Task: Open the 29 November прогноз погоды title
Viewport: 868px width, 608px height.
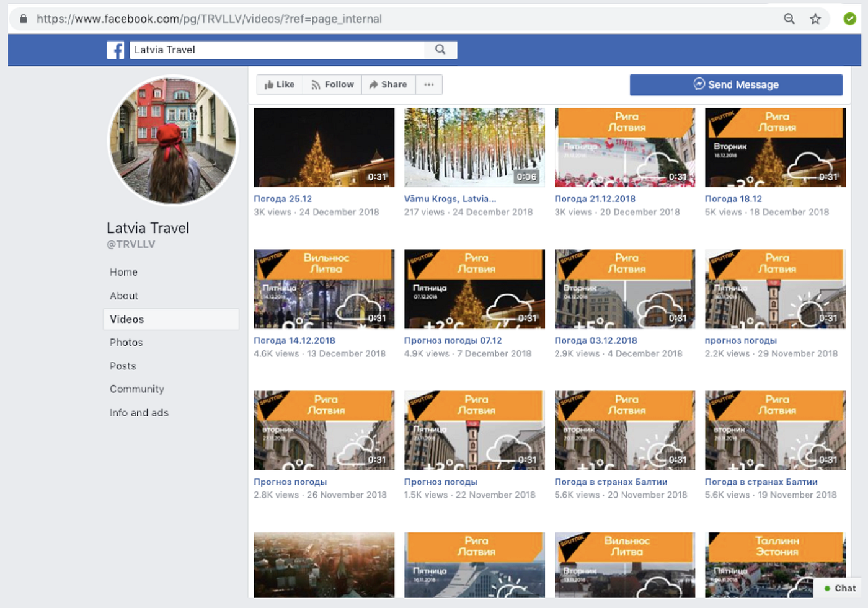Action: 740,340
